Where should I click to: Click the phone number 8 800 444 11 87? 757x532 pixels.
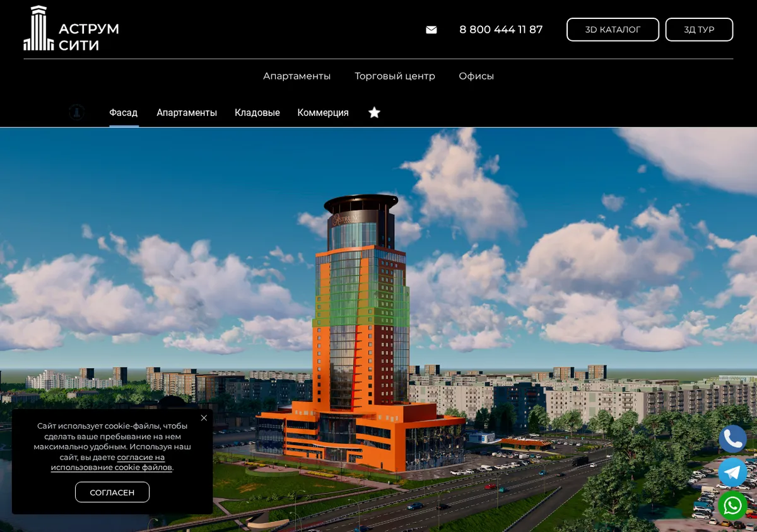coord(501,30)
